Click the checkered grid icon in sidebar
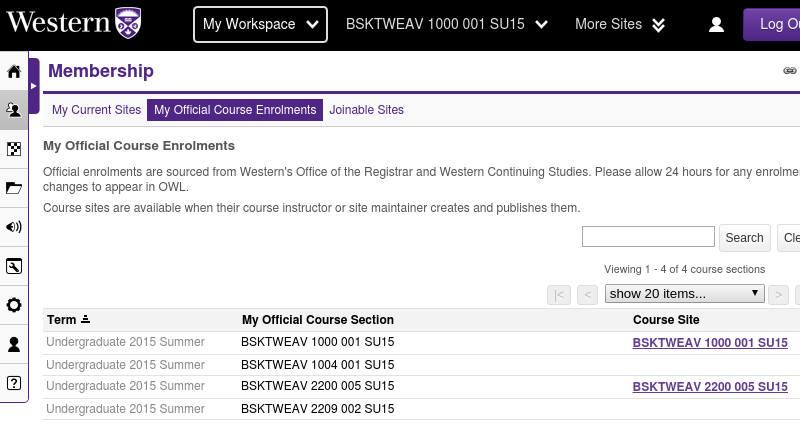 click(14, 150)
